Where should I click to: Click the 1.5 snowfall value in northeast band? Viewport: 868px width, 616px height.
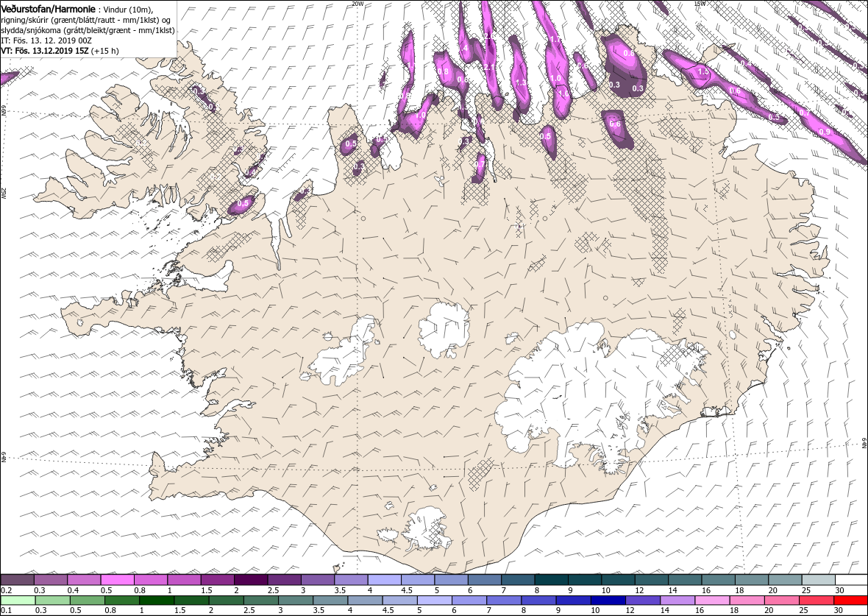(x=703, y=71)
